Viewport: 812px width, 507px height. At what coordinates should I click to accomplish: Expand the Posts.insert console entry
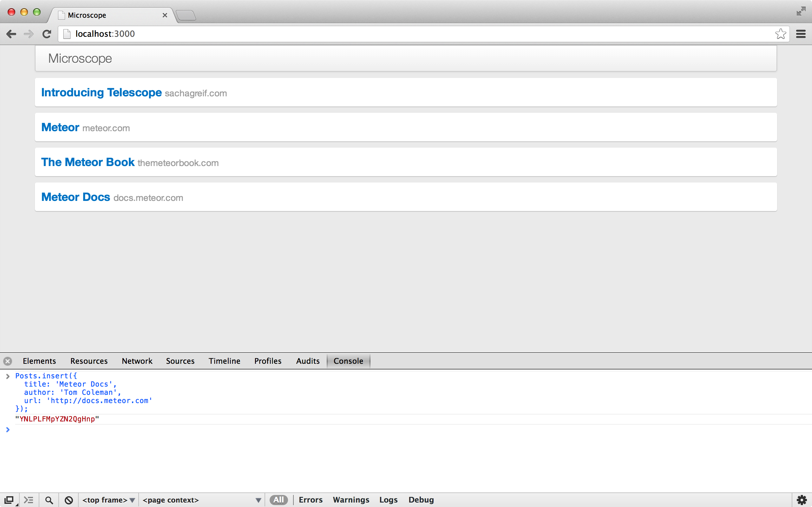pos(8,376)
